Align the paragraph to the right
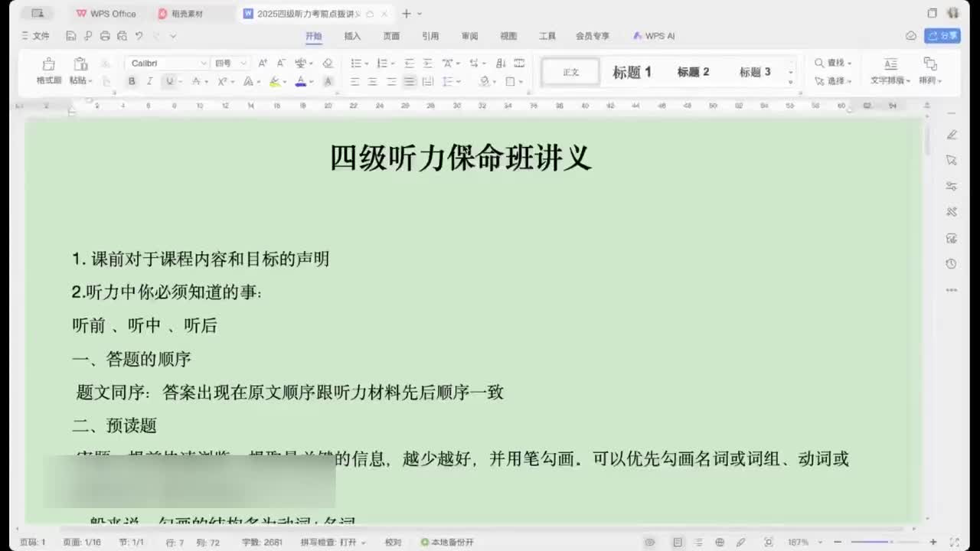The height and width of the screenshot is (551, 980). pos(391,81)
